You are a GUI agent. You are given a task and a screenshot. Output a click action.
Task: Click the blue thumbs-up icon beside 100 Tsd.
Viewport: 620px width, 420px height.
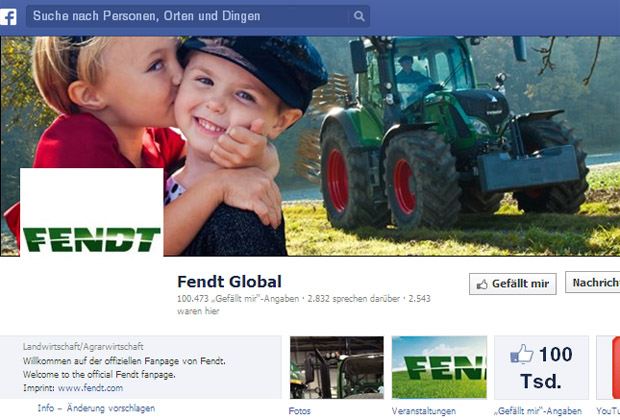point(522,354)
